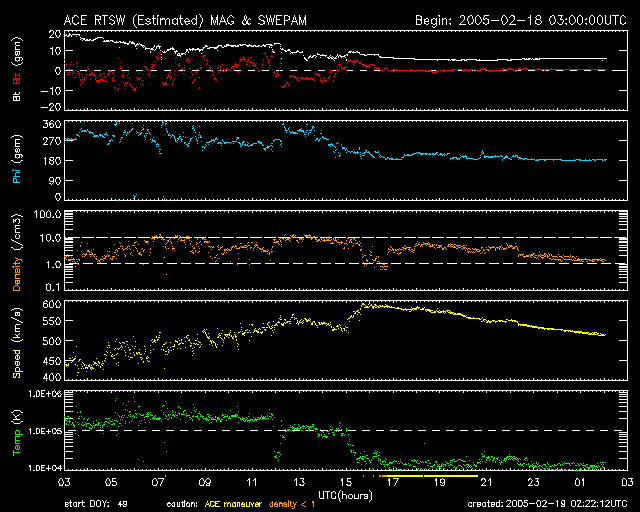Viewport: 640px width, 512px height.
Task: Click the '17' hour label on the time axis
Action: tap(393, 482)
